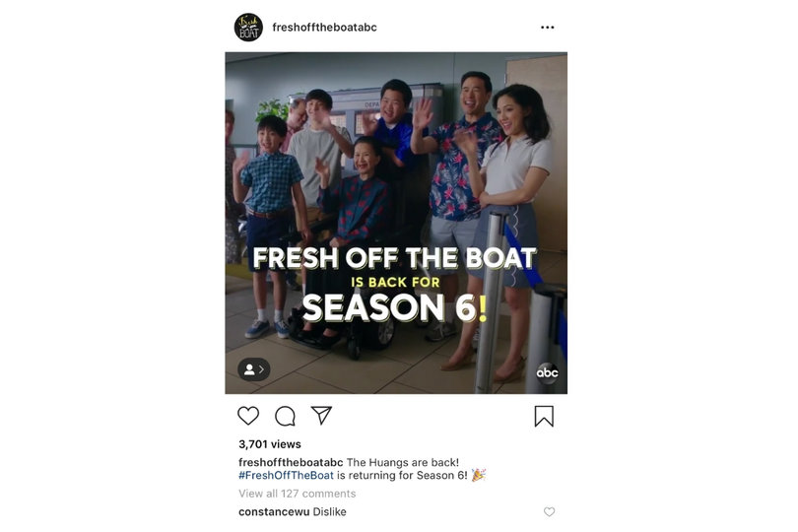
Task: Click the abc logo on the video
Action: tap(547, 373)
